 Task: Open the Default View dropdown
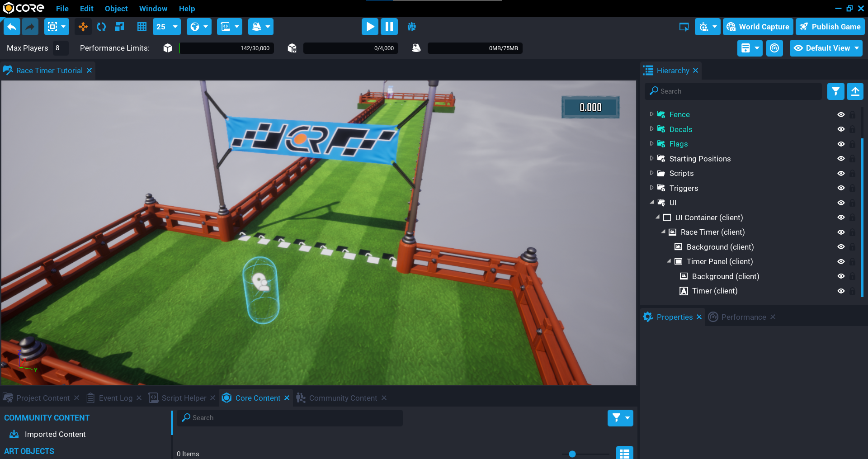[x=826, y=48]
